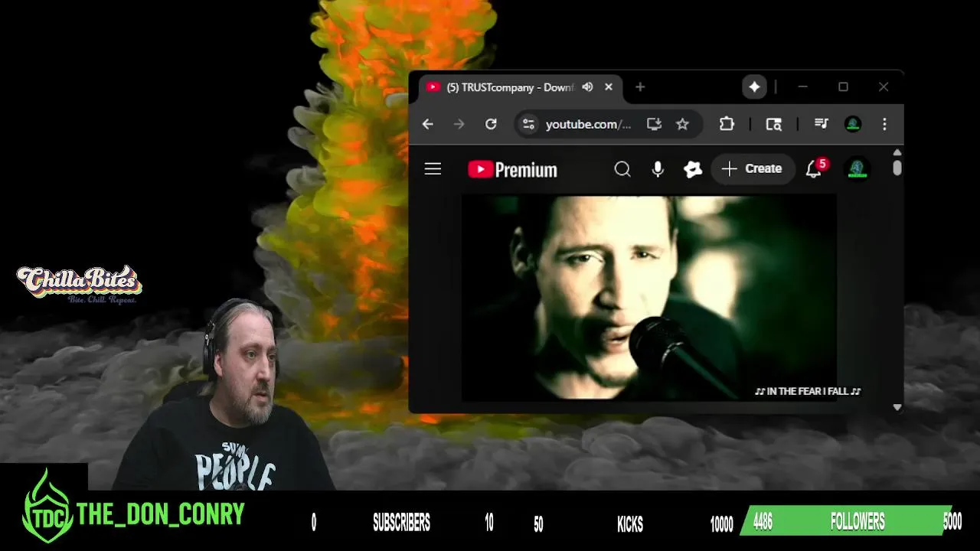Search with your voice microphone icon

[x=658, y=169]
